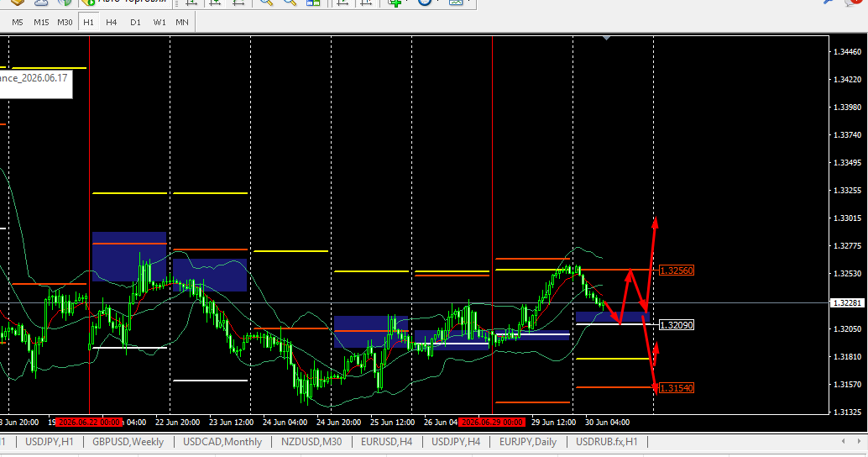Open the EURUSD,H4 chart tab
Viewport: 868px width, 457px height.
point(386,442)
